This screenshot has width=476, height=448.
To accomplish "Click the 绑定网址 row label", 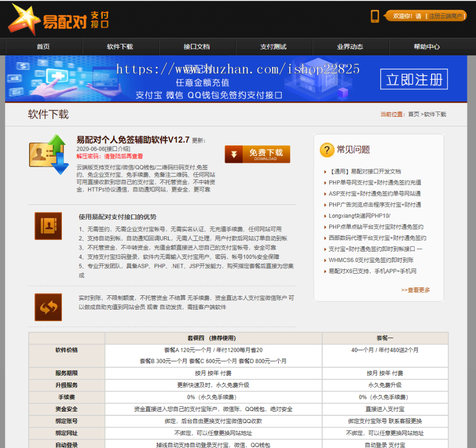I will pyautogui.click(x=67, y=433).
